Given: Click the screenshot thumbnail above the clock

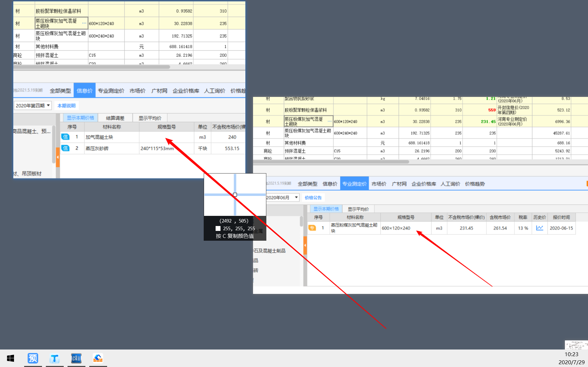Looking at the screenshot, I should (x=576, y=345).
